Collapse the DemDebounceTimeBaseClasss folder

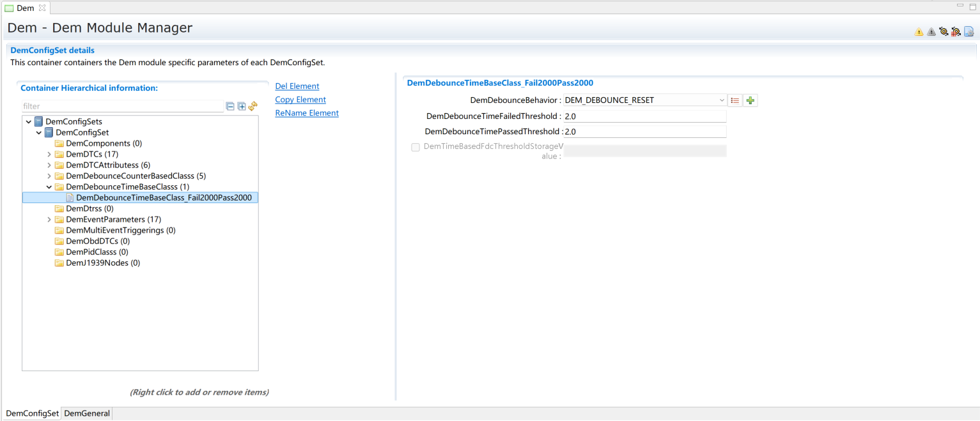tap(49, 187)
